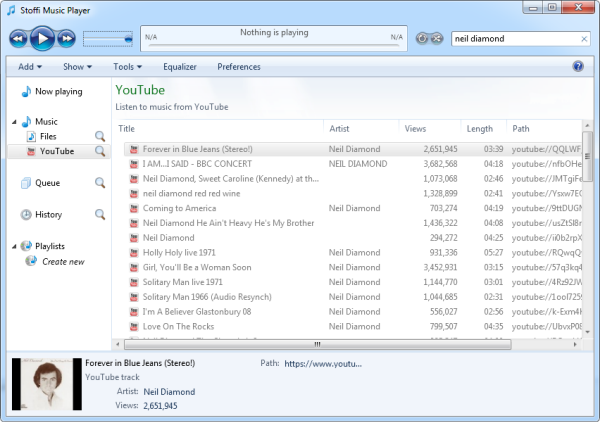Screen dimensions: 600x422
Task: Open the Add dropdown menu
Action: (29, 67)
